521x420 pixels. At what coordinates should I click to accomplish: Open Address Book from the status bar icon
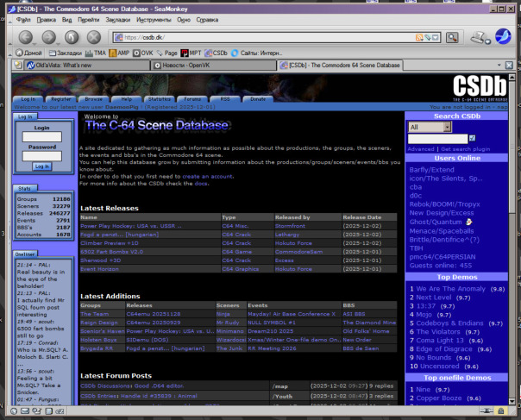pyautogui.click(x=48, y=411)
